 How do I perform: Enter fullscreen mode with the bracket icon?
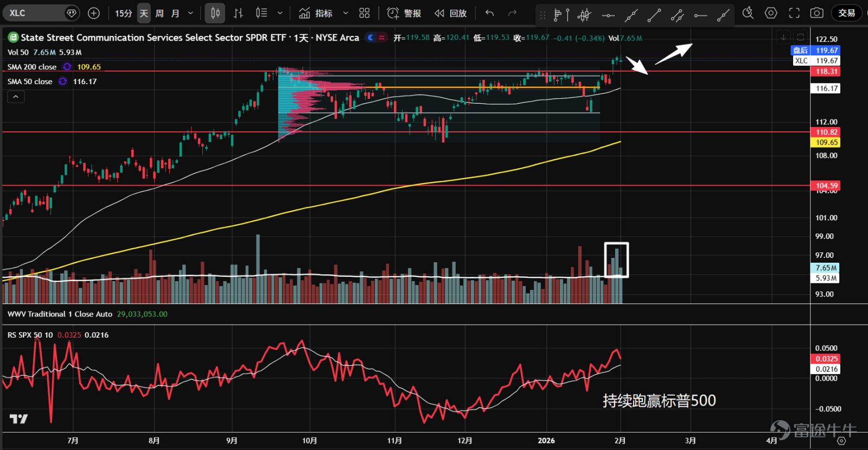coord(794,13)
